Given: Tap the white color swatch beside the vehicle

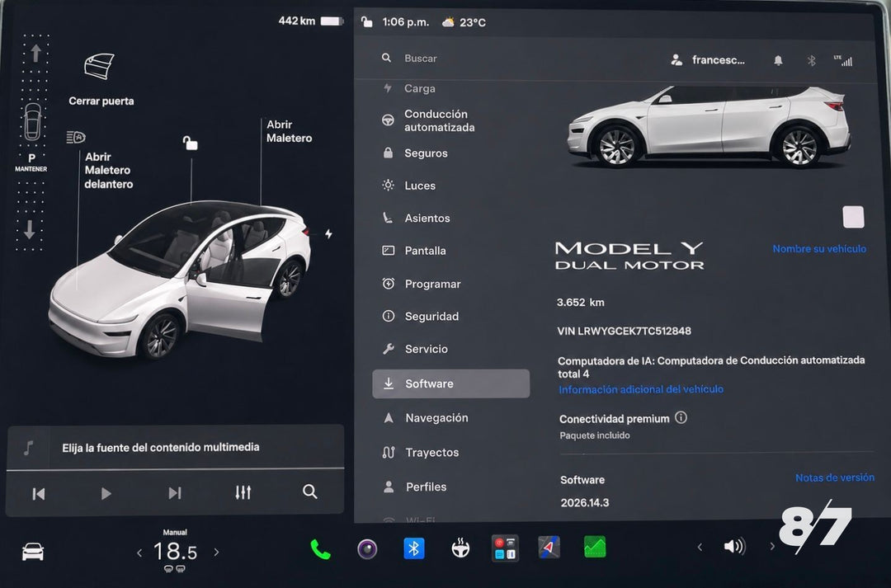Looking at the screenshot, I should click(853, 217).
